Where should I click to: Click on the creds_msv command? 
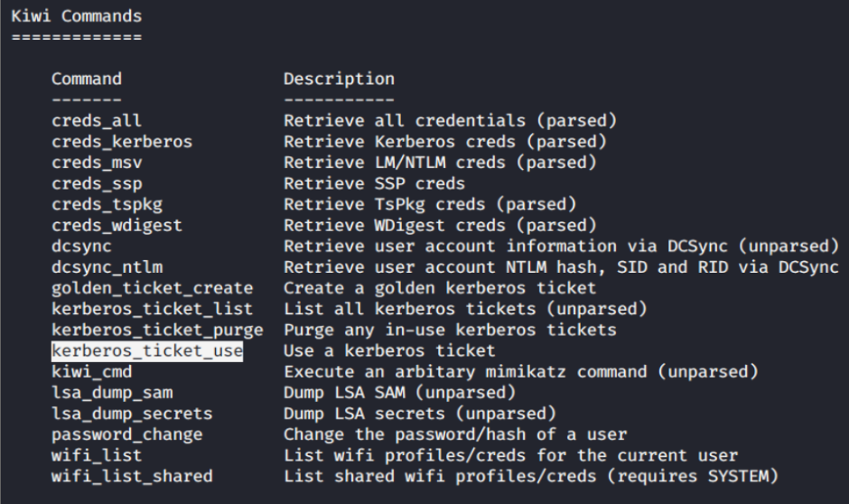coord(97,163)
